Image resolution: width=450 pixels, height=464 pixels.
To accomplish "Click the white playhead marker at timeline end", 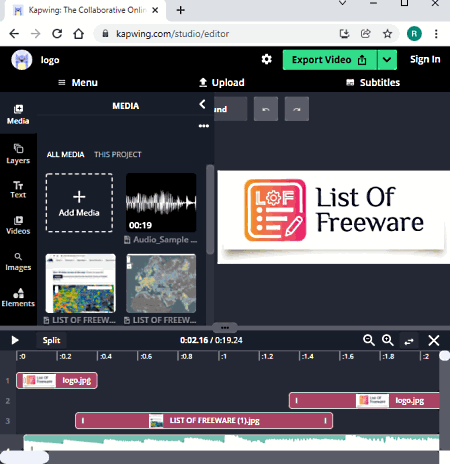I will [444, 356].
